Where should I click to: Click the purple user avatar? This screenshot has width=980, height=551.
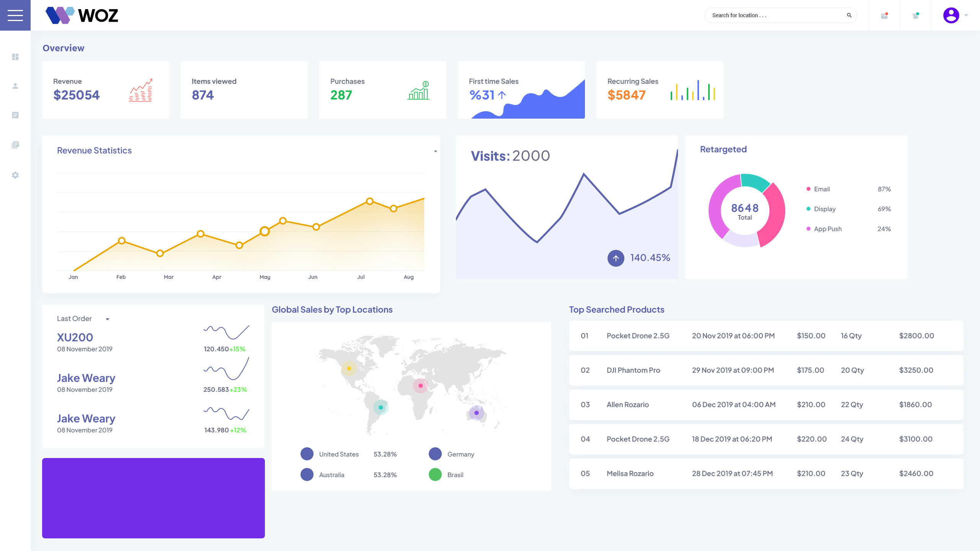[x=951, y=15]
